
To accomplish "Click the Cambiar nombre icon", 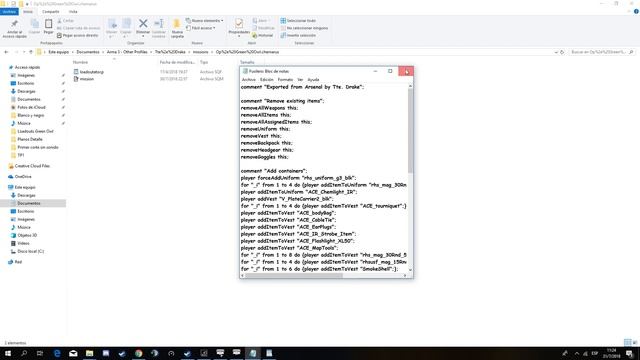I will coord(159,24).
